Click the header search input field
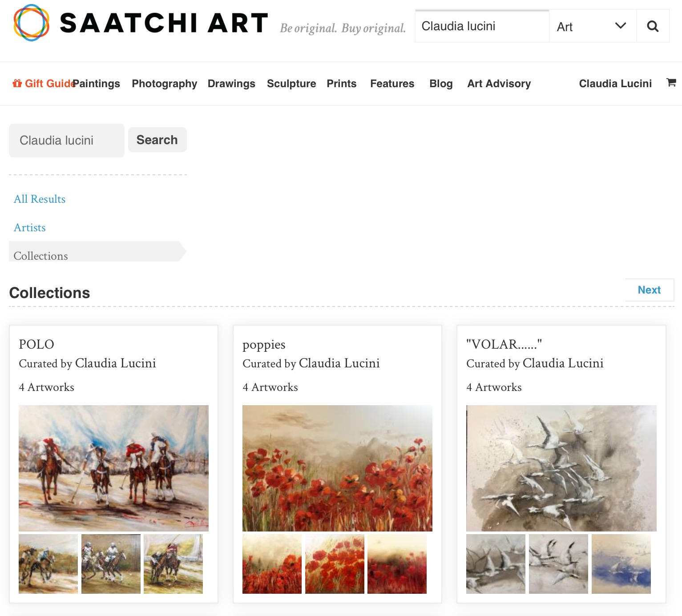Image resolution: width=682 pixels, height=616 pixels. tap(482, 26)
